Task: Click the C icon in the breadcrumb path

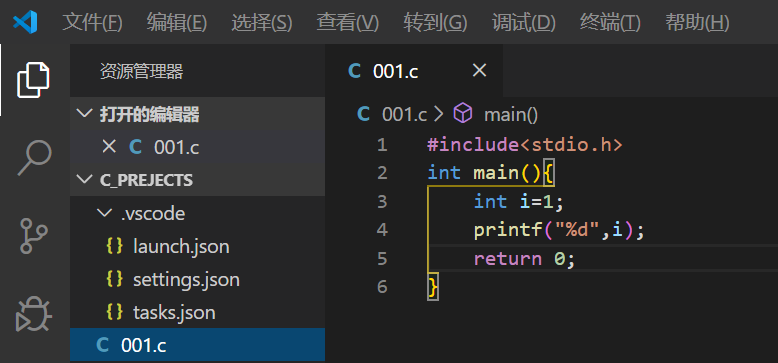Action: 364,115
